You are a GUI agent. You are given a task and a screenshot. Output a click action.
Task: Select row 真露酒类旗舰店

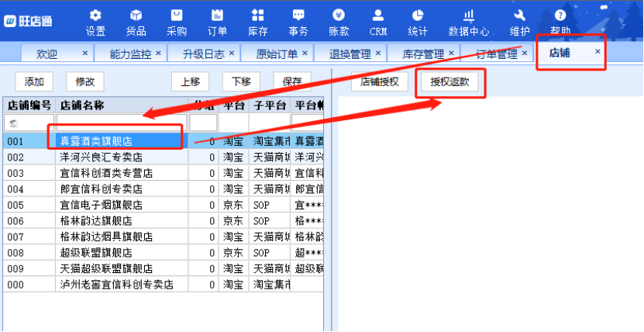pyautogui.click(x=163, y=141)
